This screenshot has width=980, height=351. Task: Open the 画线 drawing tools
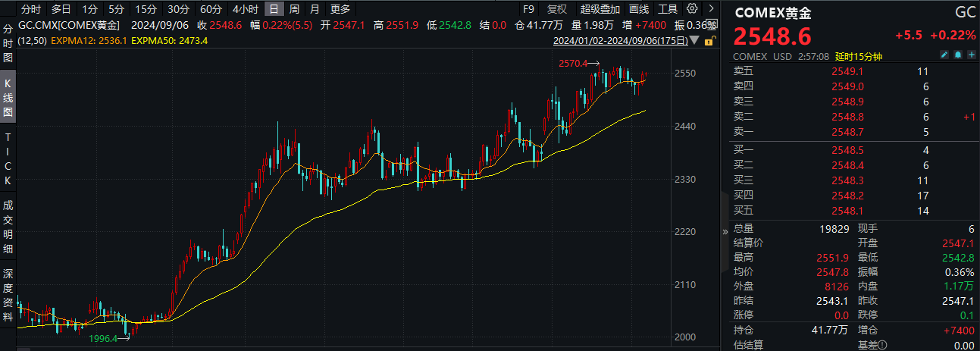(639, 9)
